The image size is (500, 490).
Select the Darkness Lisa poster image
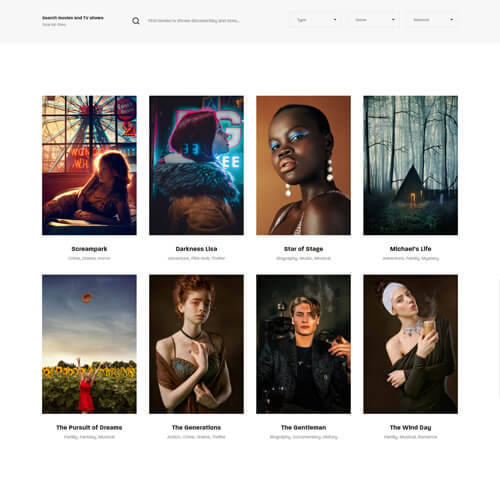pos(196,165)
